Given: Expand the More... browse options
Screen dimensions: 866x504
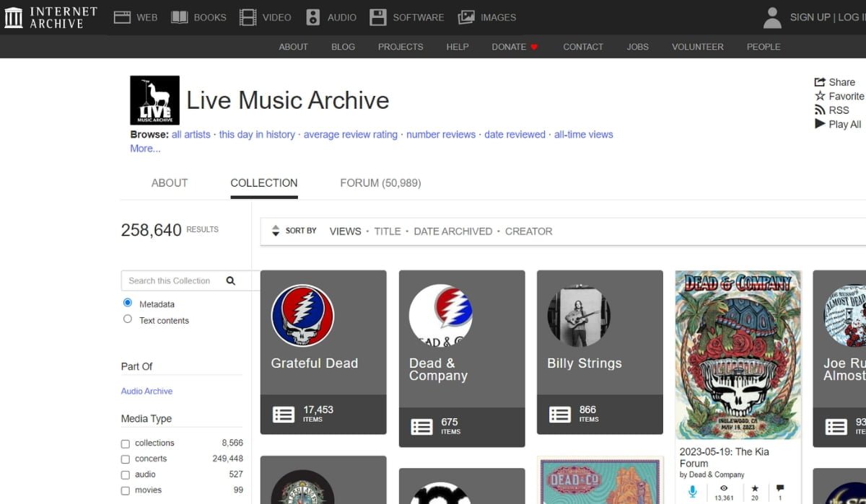Looking at the screenshot, I should (x=144, y=149).
